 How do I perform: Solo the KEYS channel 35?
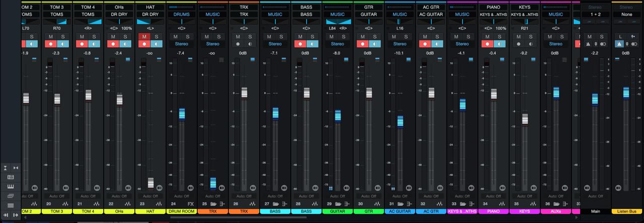tap(531, 37)
